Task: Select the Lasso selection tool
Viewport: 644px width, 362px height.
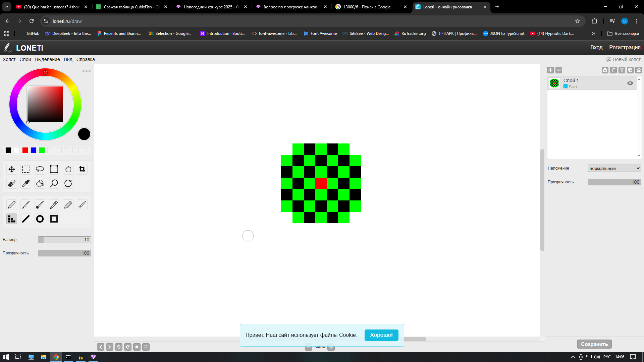Action: [x=40, y=169]
